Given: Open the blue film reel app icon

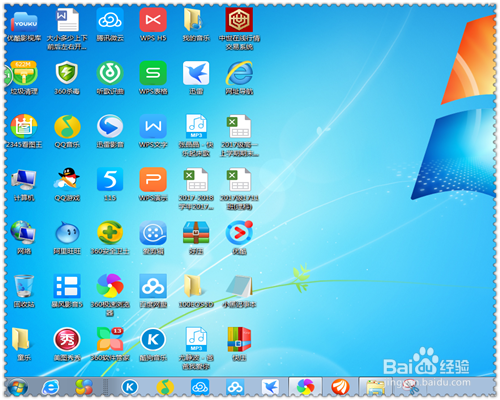Looking at the screenshot, I should pyautogui.click(x=153, y=233).
